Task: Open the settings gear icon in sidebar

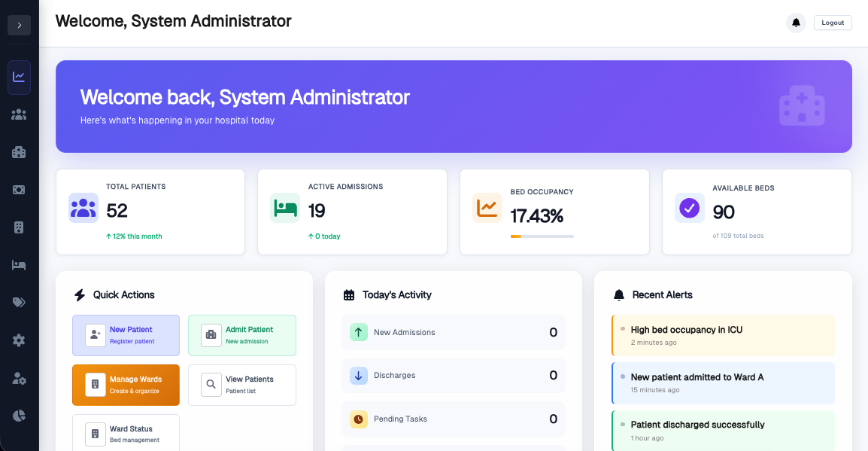Action: (19, 340)
